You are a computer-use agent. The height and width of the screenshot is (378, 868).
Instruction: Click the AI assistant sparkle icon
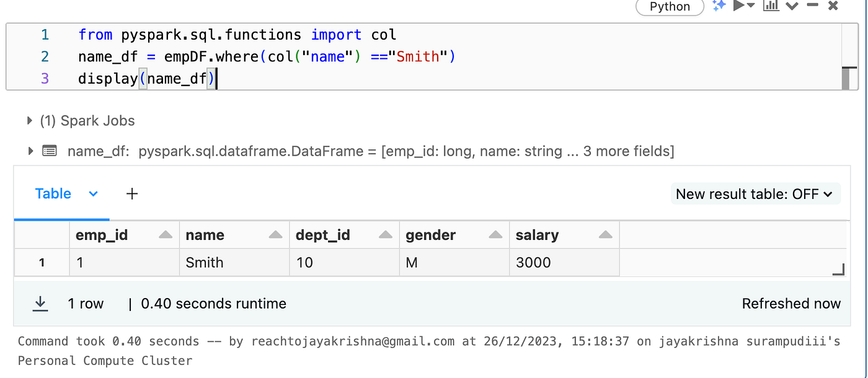coord(719,6)
